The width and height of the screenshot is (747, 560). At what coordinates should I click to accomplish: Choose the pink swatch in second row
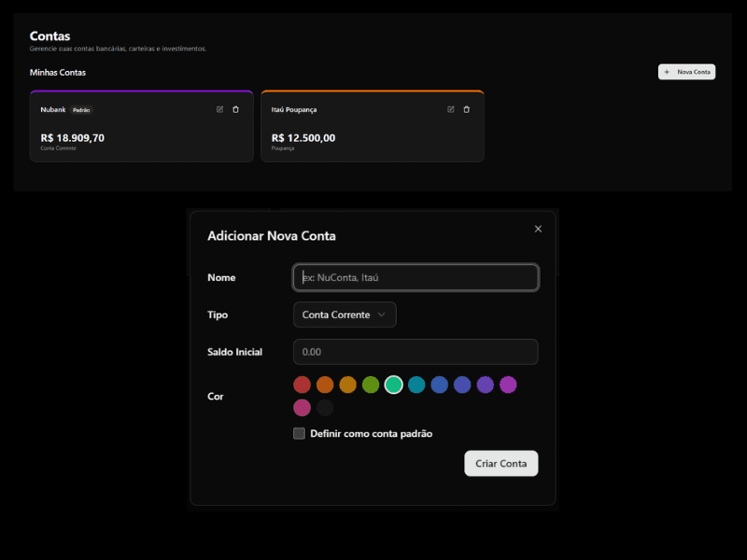pyautogui.click(x=302, y=408)
